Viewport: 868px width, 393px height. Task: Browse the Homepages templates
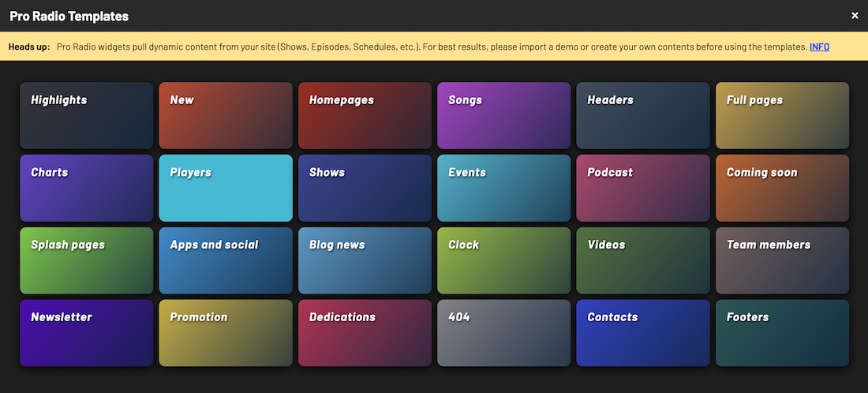pos(365,115)
